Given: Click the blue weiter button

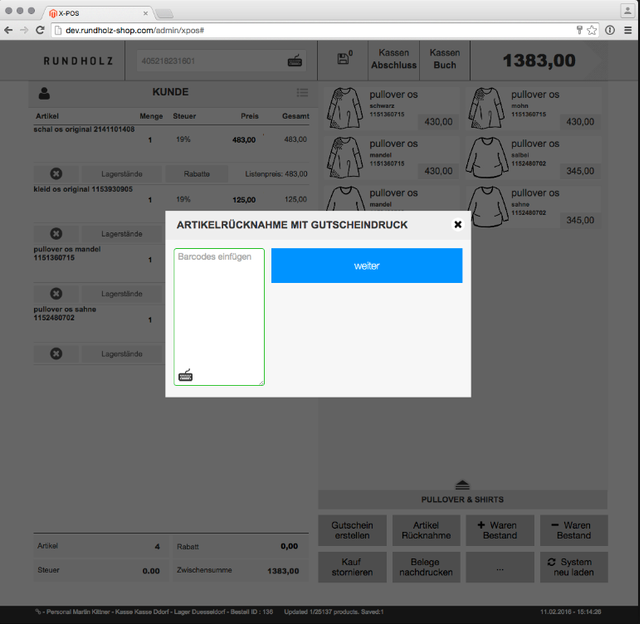Looking at the screenshot, I should pyautogui.click(x=366, y=266).
